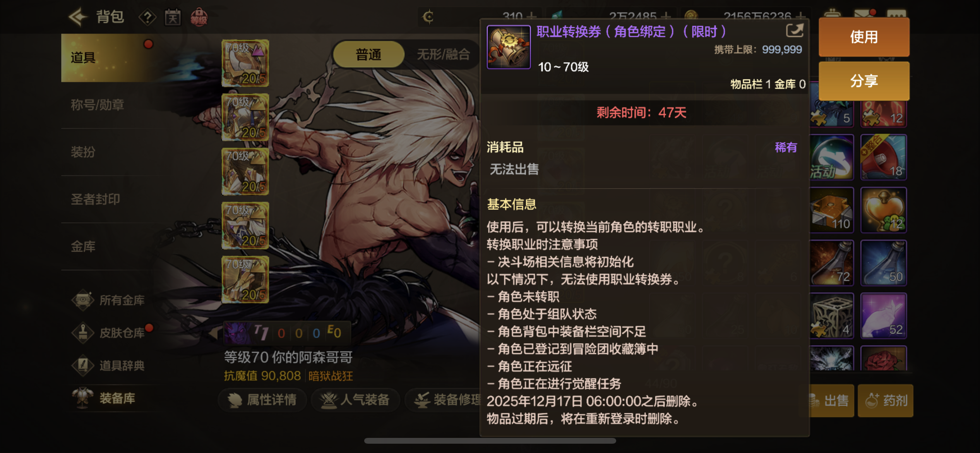This screenshot has width=980, height=453.
Task: Select the golden heart potion item with 12
Action: (883, 210)
